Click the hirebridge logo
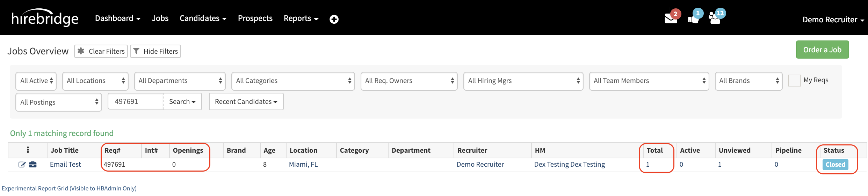 point(45,17)
